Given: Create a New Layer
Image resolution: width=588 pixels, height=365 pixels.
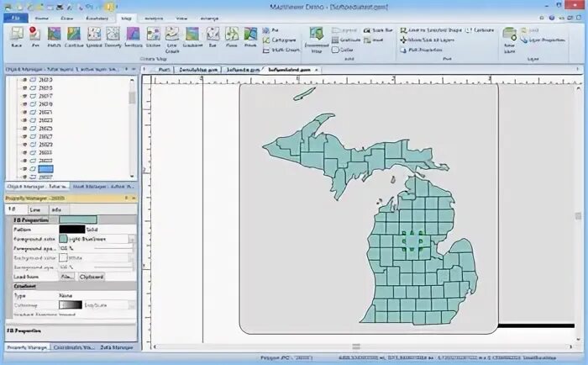Looking at the screenshot, I should (x=510, y=40).
